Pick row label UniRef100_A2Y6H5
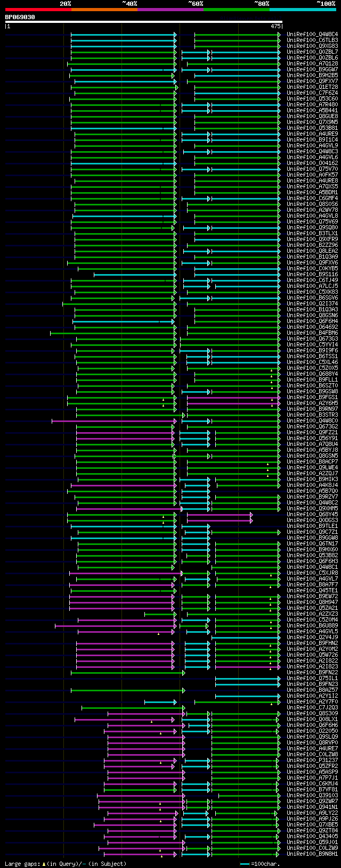341x868 pixels. pos(312,403)
